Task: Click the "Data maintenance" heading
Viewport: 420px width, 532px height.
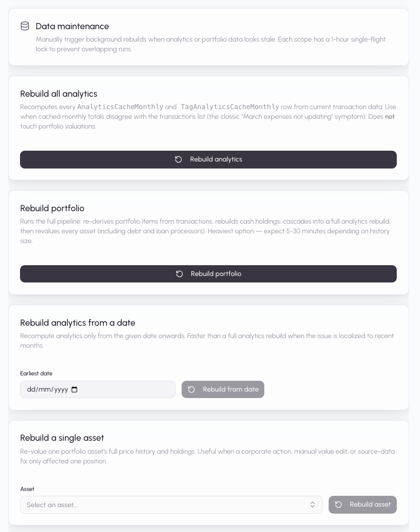Action: 72,26
